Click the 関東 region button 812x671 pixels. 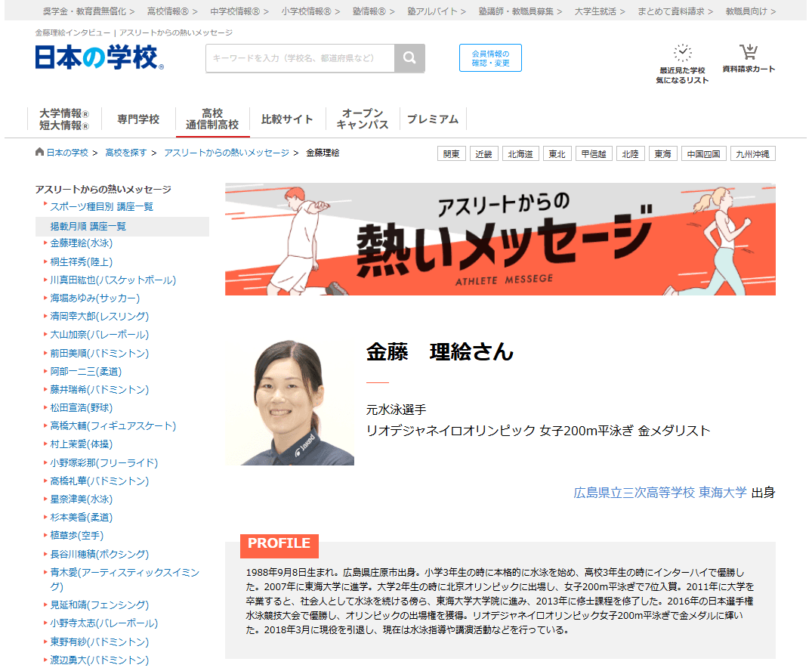click(x=451, y=153)
